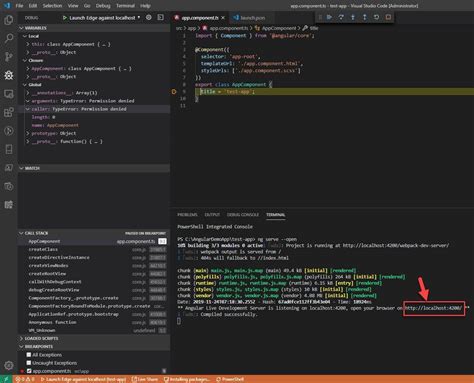Viewport: 474px width, 383px height.
Task: Open the Selection menu
Action: click(x=52, y=6)
